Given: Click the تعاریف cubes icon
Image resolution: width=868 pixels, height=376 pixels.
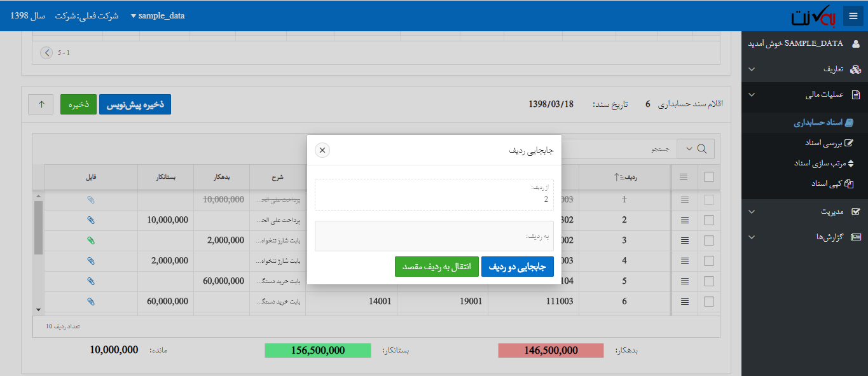Looking at the screenshot, I should 855,69.
